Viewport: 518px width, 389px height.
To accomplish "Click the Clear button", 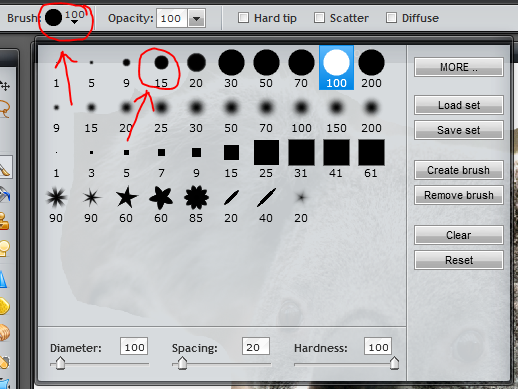I will click(459, 235).
